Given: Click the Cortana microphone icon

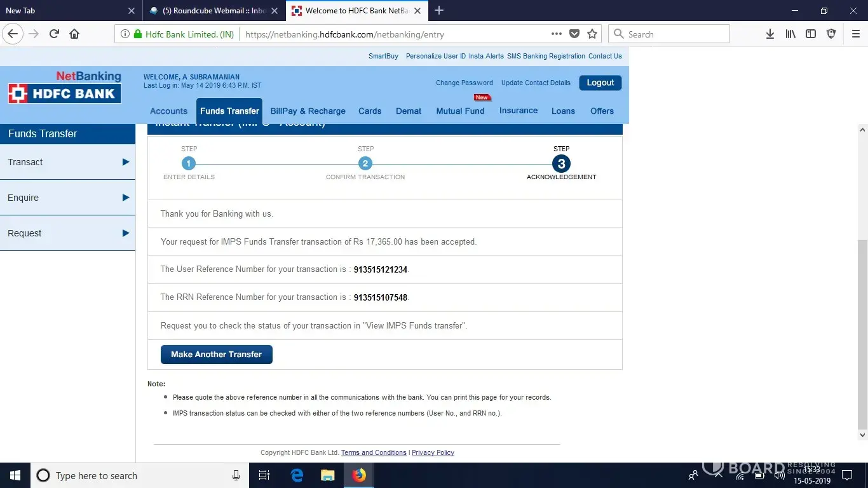Looking at the screenshot, I should [236, 475].
